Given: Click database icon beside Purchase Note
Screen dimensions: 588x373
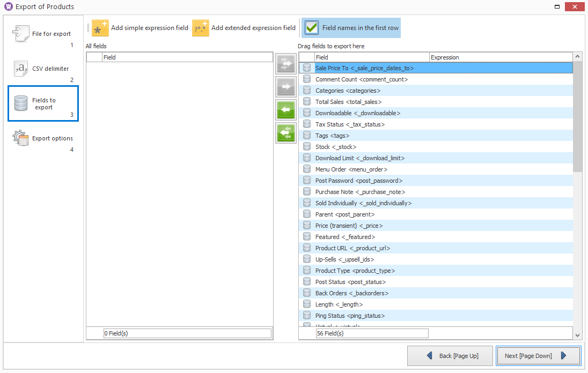Looking at the screenshot, I should 307,191.
